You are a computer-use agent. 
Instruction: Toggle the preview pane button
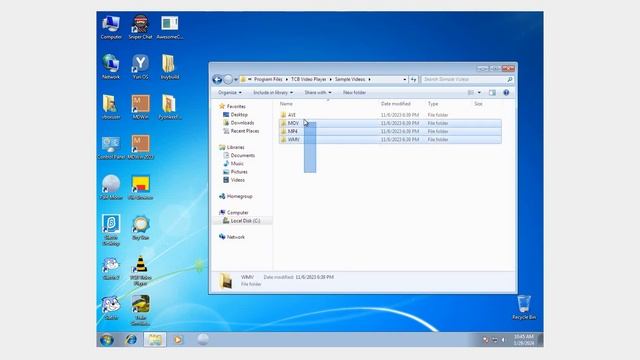point(492,93)
